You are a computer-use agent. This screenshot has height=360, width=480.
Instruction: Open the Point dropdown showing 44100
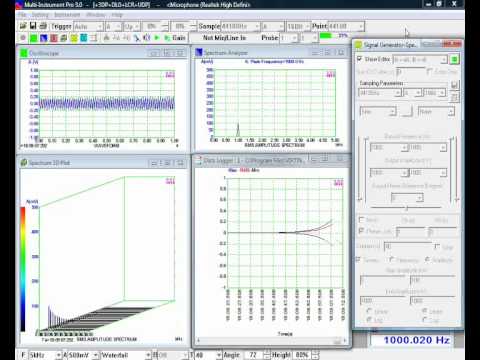click(x=346, y=26)
